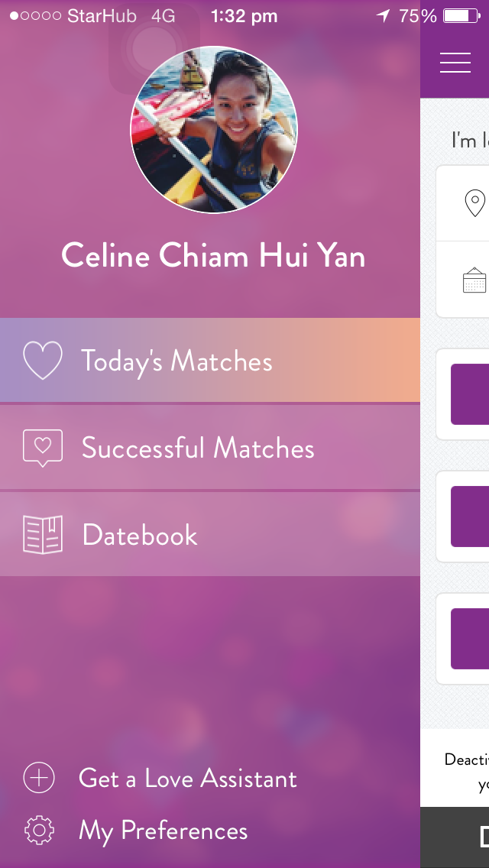Image resolution: width=489 pixels, height=868 pixels.
Task: Tap the battery indicator in status bar
Action: [x=461, y=16]
